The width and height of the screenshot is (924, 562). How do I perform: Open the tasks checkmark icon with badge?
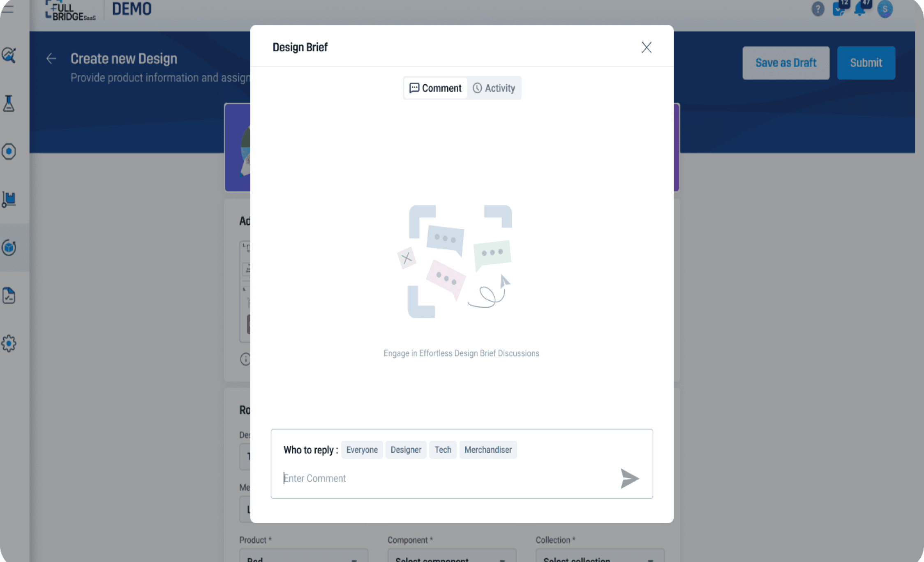[839, 8]
